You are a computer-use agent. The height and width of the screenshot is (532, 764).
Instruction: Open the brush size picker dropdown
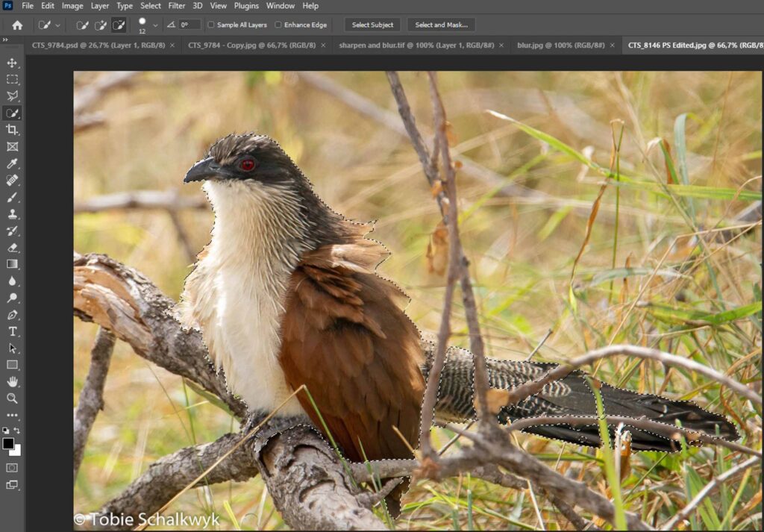pyautogui.click(x=155, y=25)
